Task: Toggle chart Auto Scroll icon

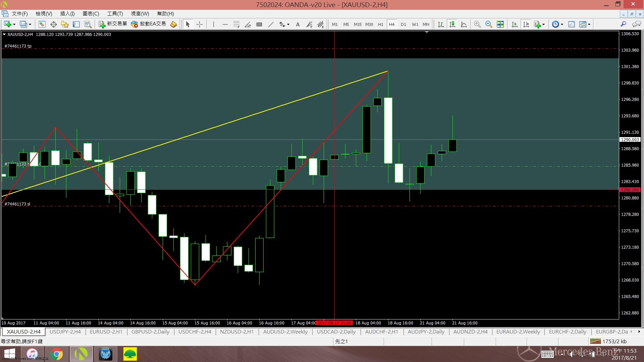Action: pos(514,24)
